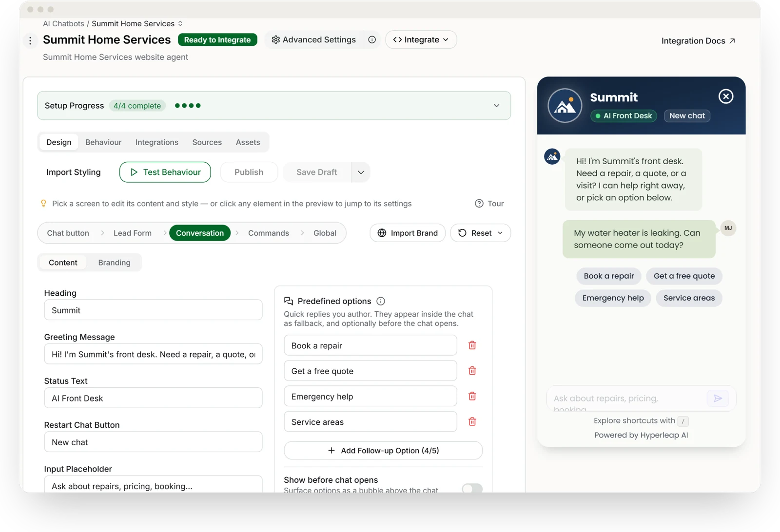780x532 pixels.
Task: Click the Summit logo avatar in chat header
Action: click(x=565, y=106)
